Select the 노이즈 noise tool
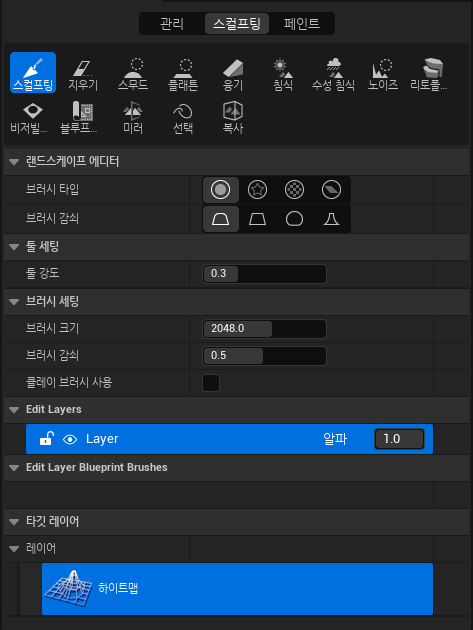 pos(383,75)
